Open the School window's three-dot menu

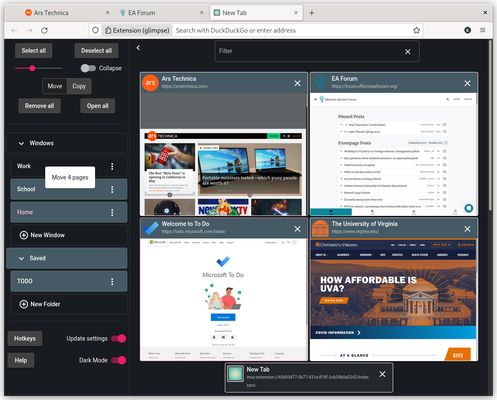tap(112, 190)
